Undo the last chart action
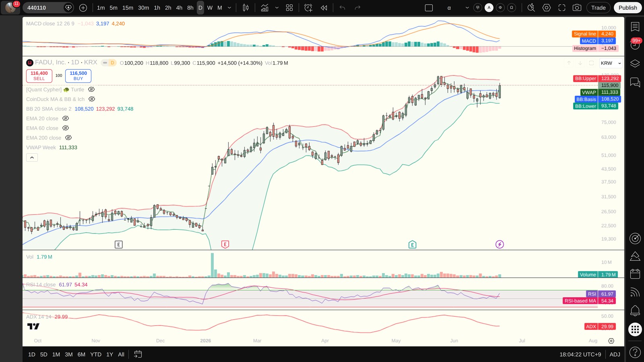Image resolution: width=644 pixels, height=362 pixels. (x=343, y=8)
